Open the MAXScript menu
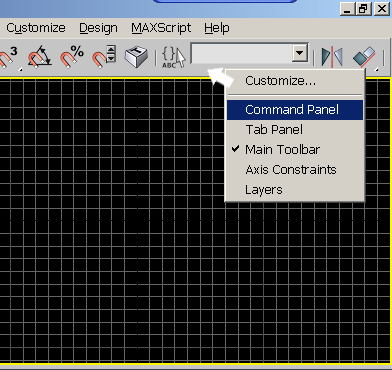392x370 pixels. (161, 28)
